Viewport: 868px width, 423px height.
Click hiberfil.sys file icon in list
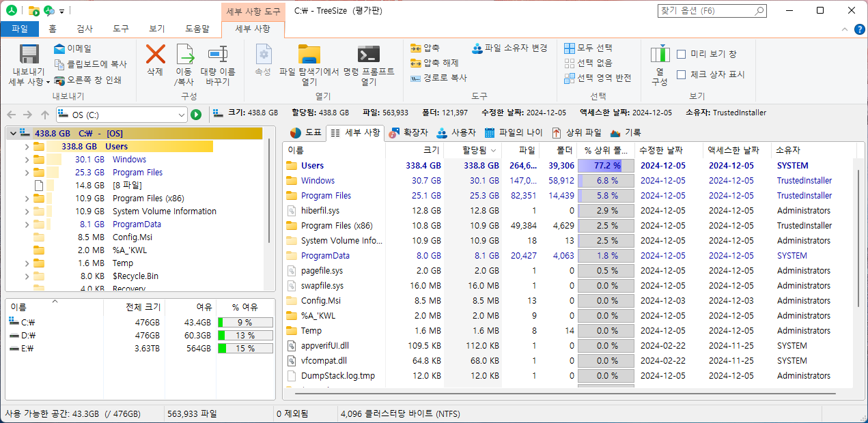(x=292, y=211)
